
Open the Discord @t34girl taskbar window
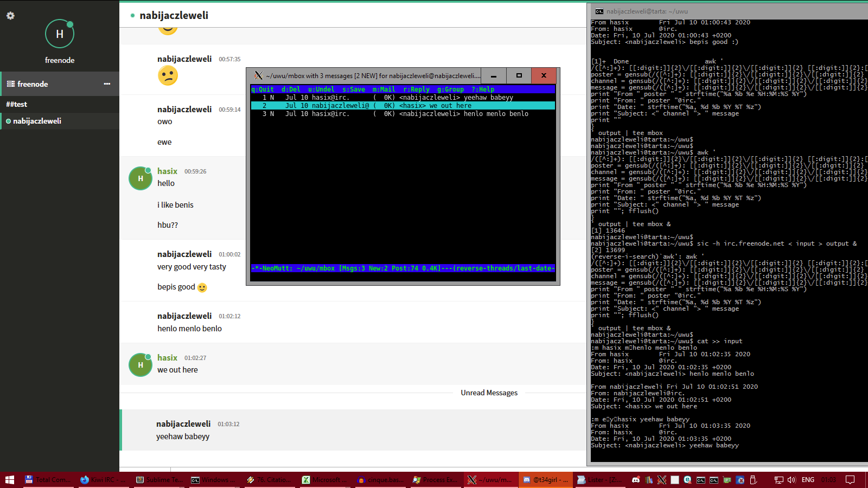(545, 480)
